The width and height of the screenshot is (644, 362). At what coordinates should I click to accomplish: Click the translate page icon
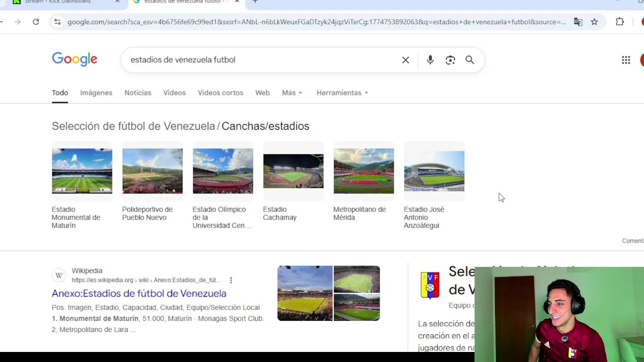578,22
